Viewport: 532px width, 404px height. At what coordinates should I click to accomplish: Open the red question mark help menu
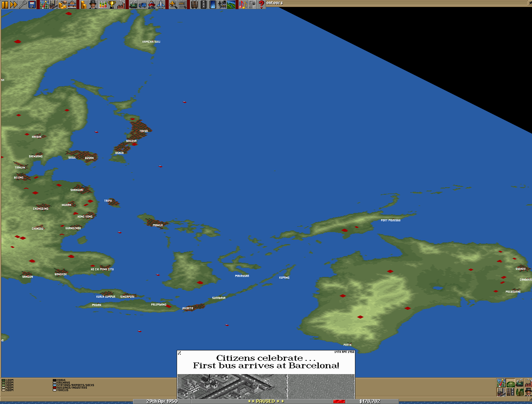[261, 5]
